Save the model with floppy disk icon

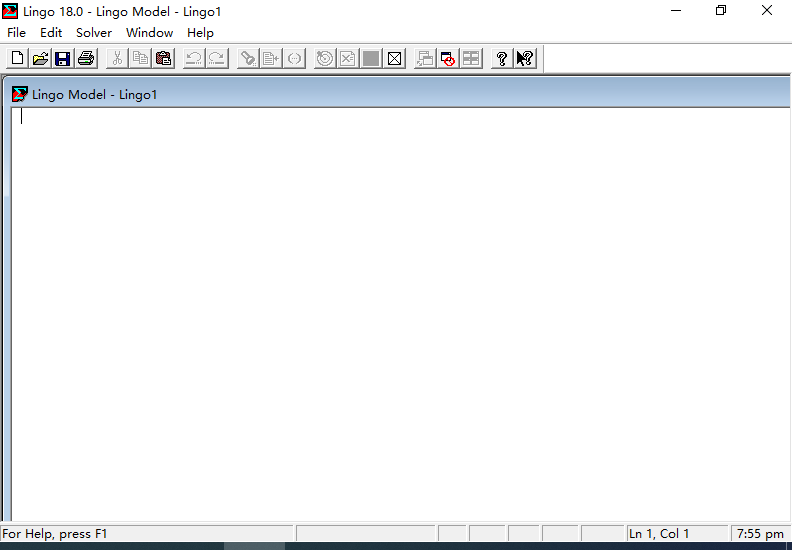pos(63,59)
